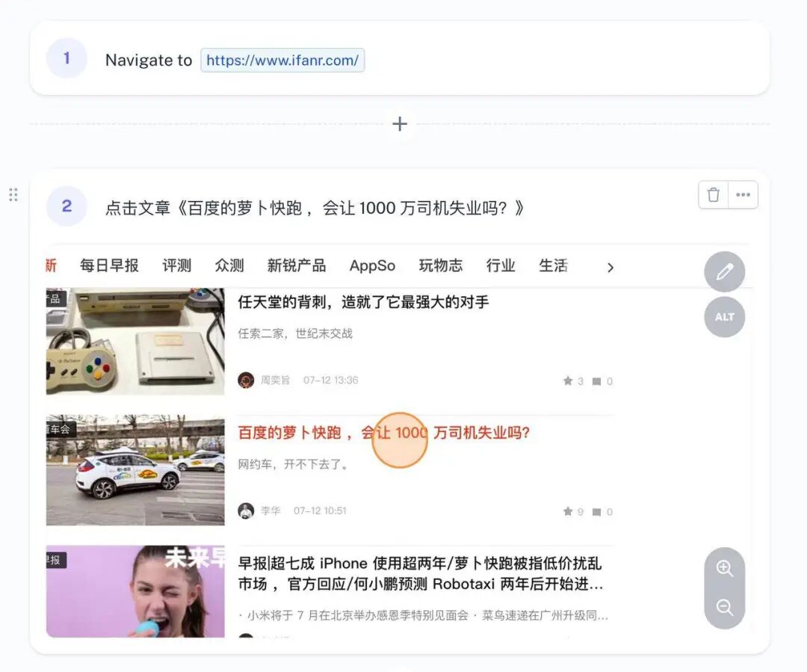Zoom in with the magnifier plus icon
The height and width of the screenshot is (672, 807).
click(x=725, y=568)
